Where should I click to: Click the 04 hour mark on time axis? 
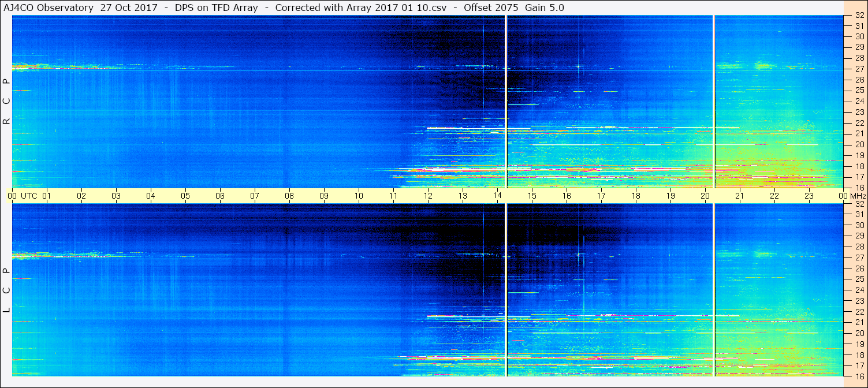(151, 196)
